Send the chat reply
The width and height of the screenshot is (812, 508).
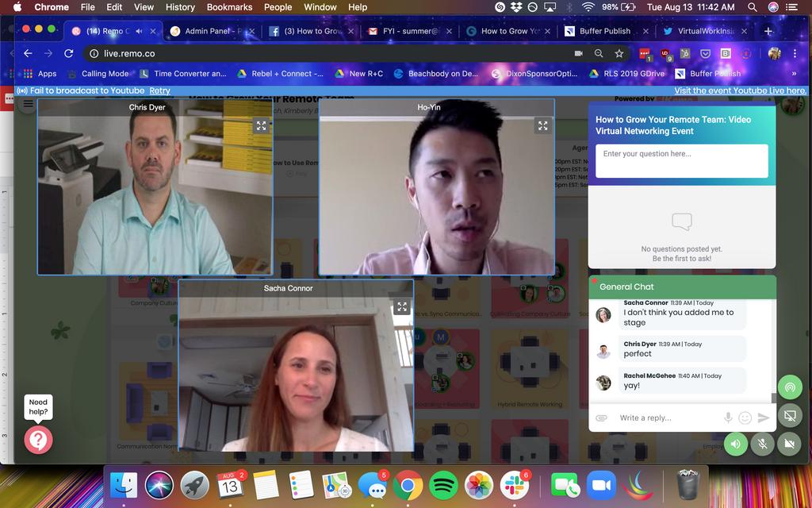pyautogui.click(x=764, y=418)
